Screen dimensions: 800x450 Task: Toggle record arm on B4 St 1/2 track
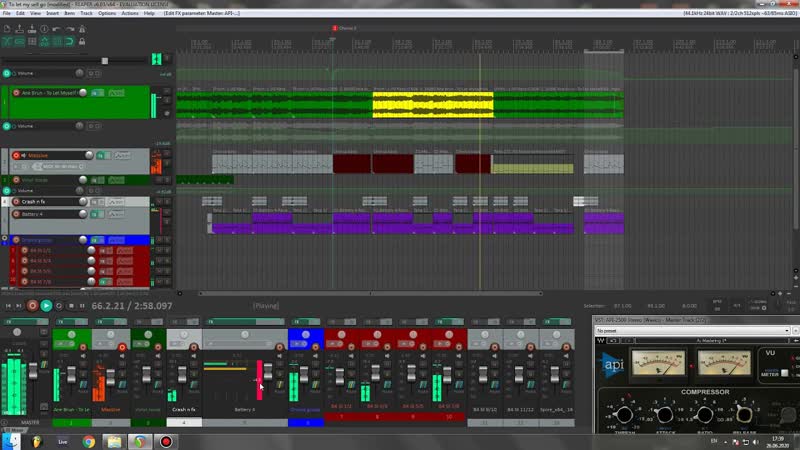24,251
